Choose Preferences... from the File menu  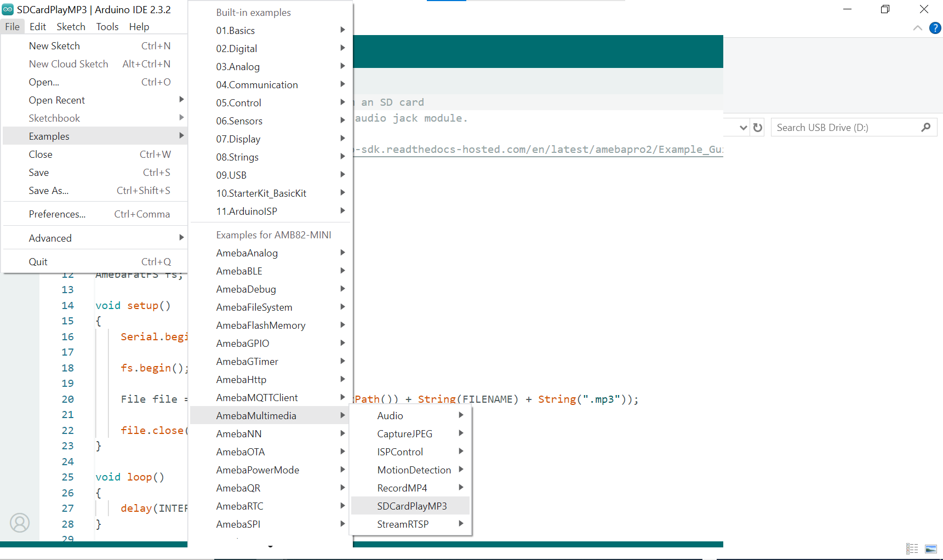click(57, 214)
